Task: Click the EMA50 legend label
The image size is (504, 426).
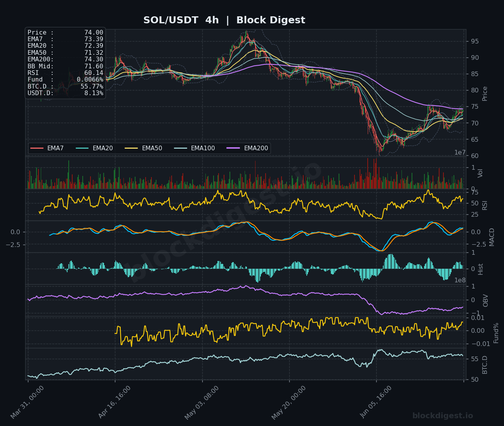Action: click(x=152, y=148)
